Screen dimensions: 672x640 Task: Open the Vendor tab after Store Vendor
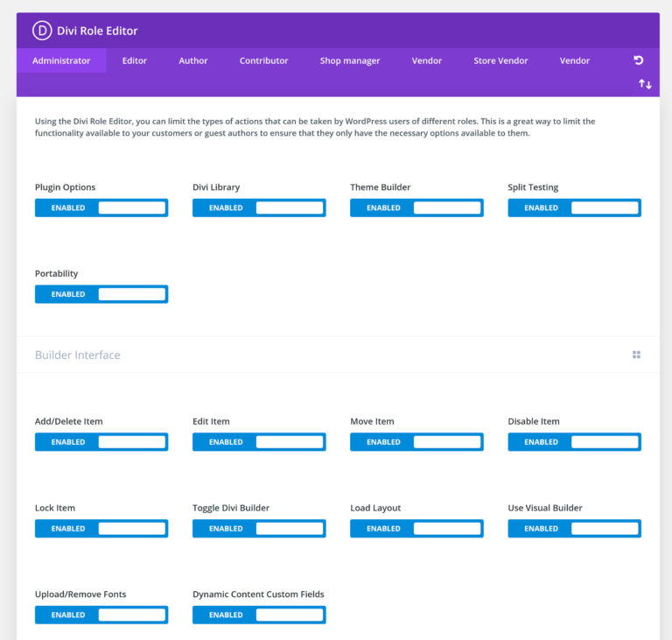(x=575, y=60)
